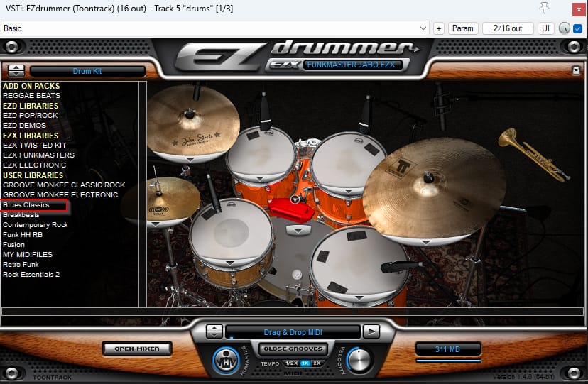Screen dimensions: 588x384
Task: Pin the plugin window on top
Action: [544, 8]
